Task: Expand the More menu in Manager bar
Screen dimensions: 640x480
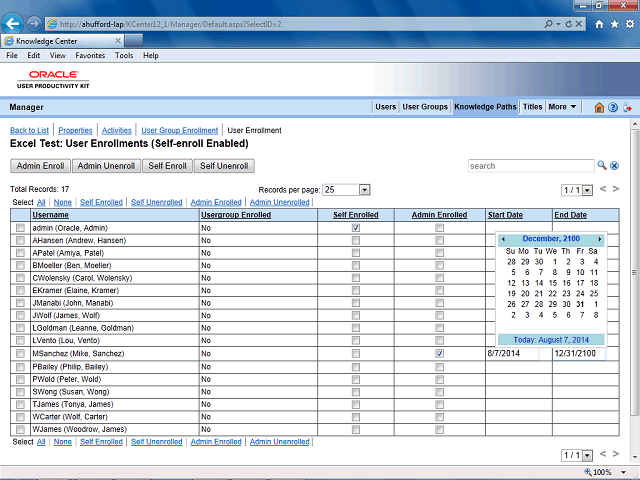Action: [562, 107]
